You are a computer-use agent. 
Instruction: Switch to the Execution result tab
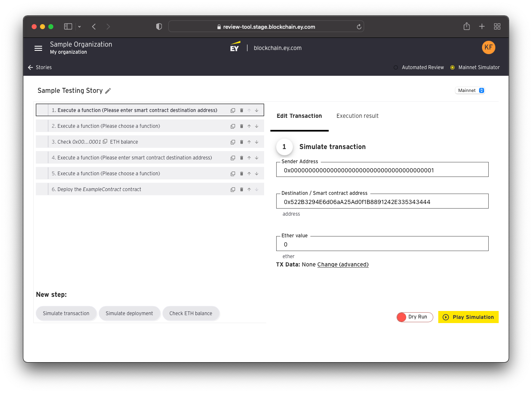coord(357,116)
